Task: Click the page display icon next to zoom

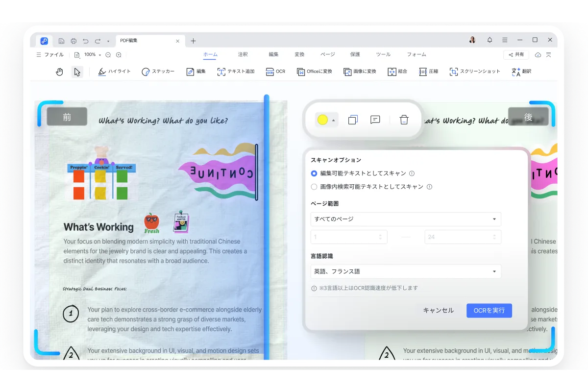Action: [77, 55]
